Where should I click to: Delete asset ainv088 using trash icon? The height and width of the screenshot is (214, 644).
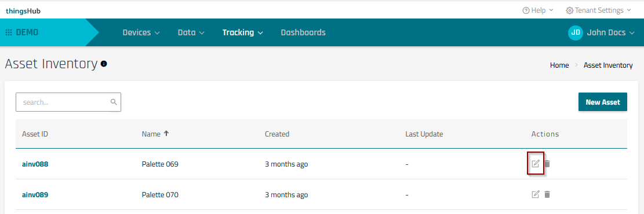point(547,164)
